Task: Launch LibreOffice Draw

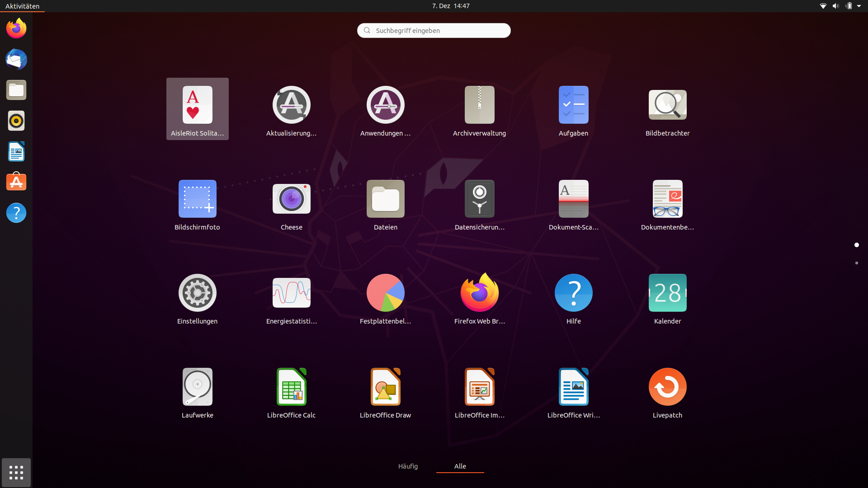Action: click(x=385, y=387)
